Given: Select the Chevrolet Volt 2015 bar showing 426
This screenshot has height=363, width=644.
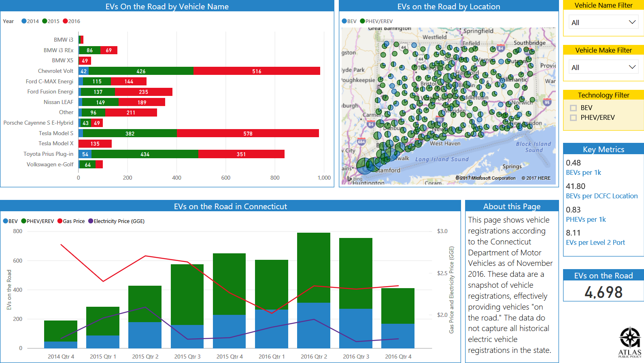Looking at the screenshot, I should [x=141, y=71].
